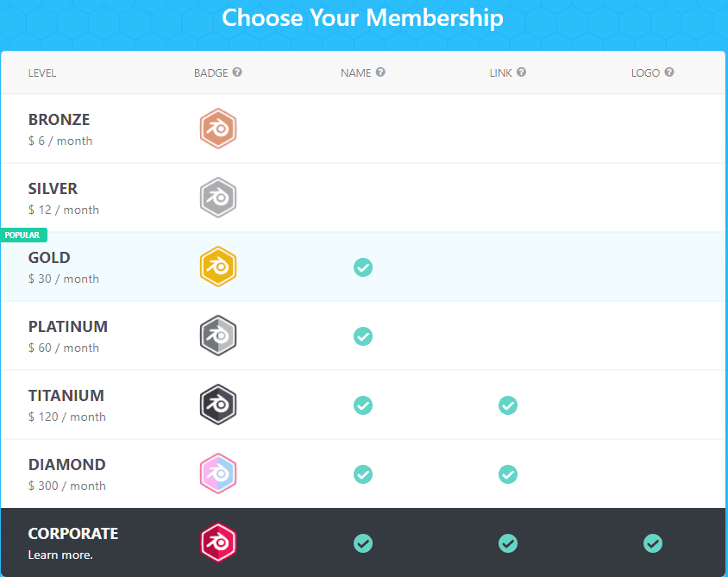This screenshot has height=577, width=728.
Task: Click the Silver membership badge icon
Action: (218, 198)
